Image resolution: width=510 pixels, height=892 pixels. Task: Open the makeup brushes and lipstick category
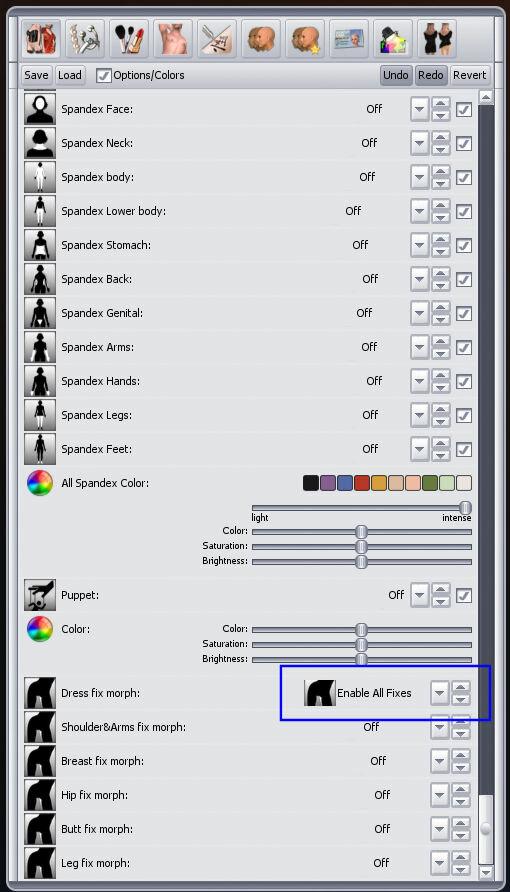tap(128, 39)
